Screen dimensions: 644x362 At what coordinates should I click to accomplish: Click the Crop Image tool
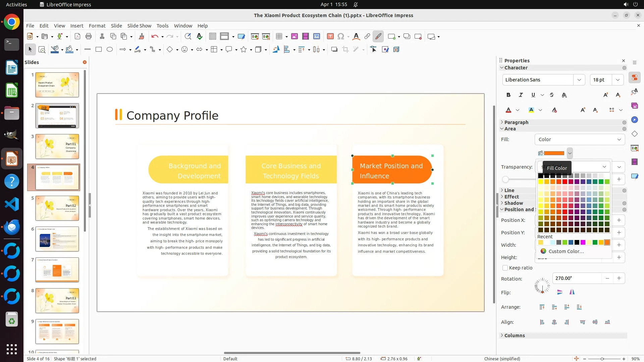coord(345,50)
